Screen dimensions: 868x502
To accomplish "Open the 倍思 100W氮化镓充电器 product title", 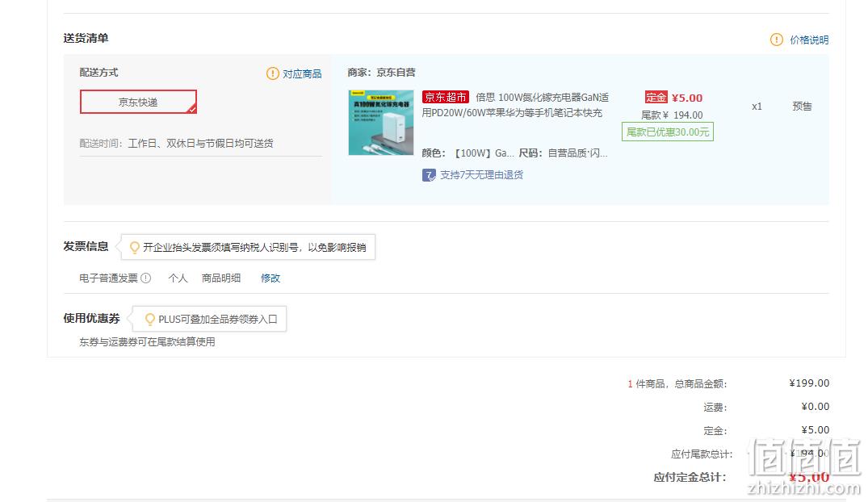I will pyautogui.click(x=515, y=105).
